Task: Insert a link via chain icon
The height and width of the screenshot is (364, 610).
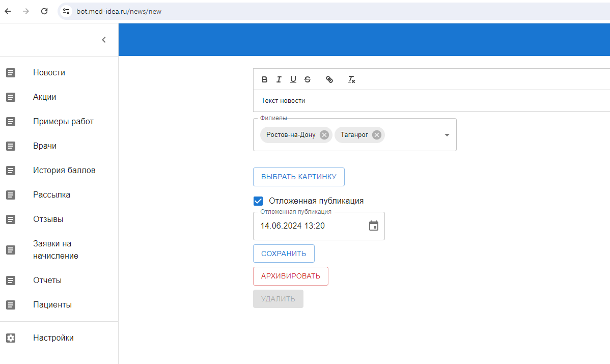Action: pos(329,79)
